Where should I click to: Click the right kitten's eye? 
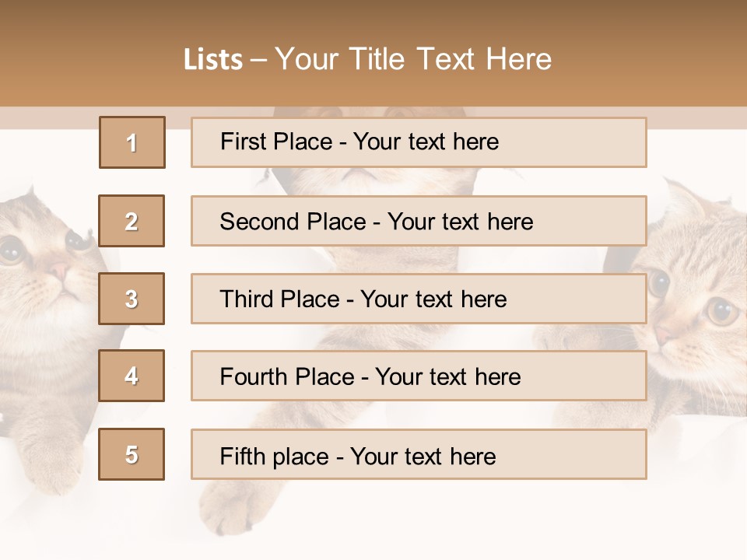(x=721, y=310)
